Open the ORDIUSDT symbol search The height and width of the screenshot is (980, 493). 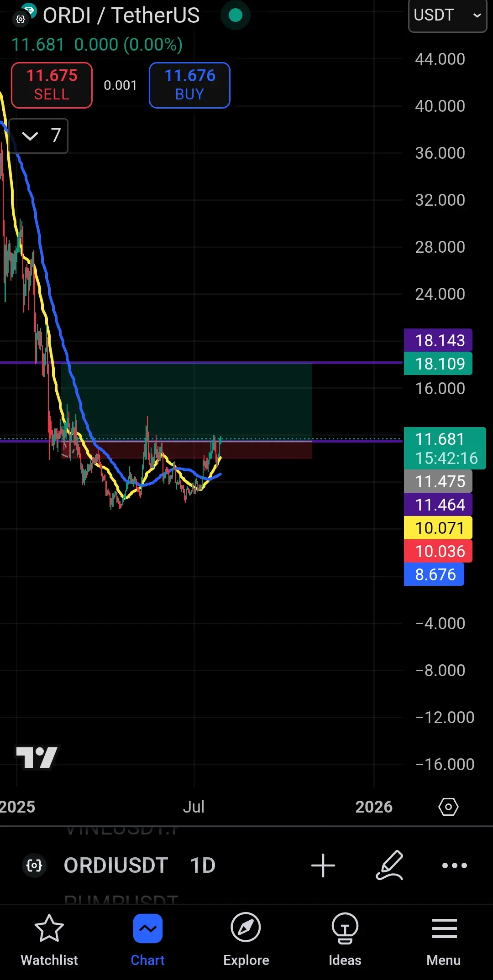(x=116, y=865)
